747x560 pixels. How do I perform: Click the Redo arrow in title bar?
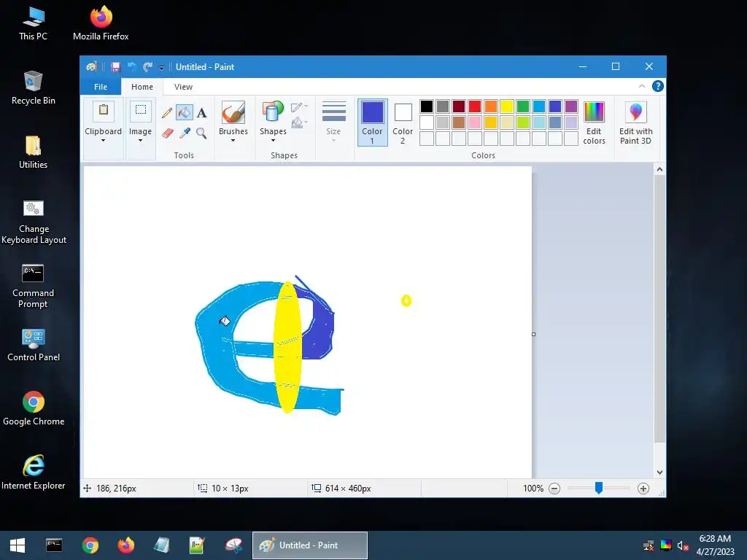147,67
